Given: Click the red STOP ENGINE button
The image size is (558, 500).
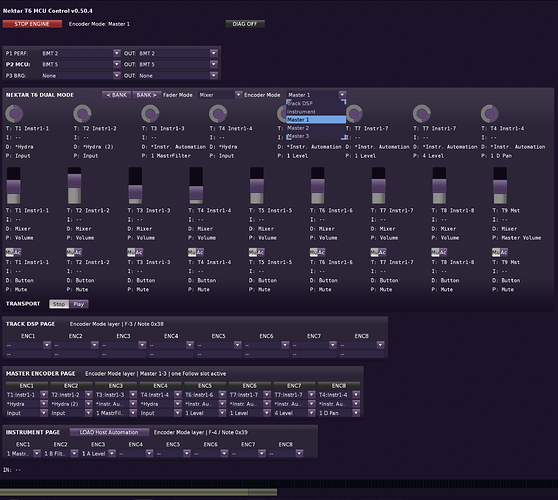Looking at the screenshot, I should coord(32,24).
